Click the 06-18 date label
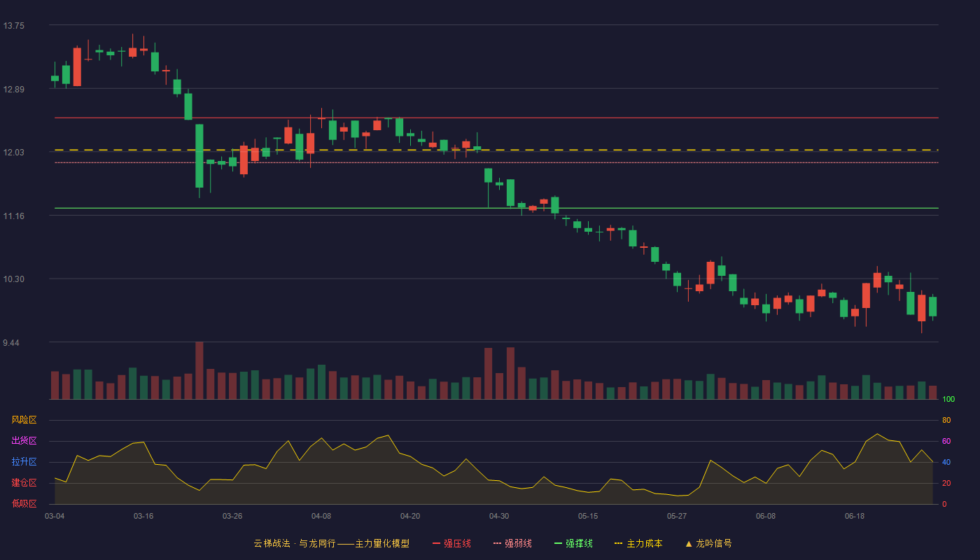This screenshot has width=980, height=560. pyautogui.click(x=855, y=516)
